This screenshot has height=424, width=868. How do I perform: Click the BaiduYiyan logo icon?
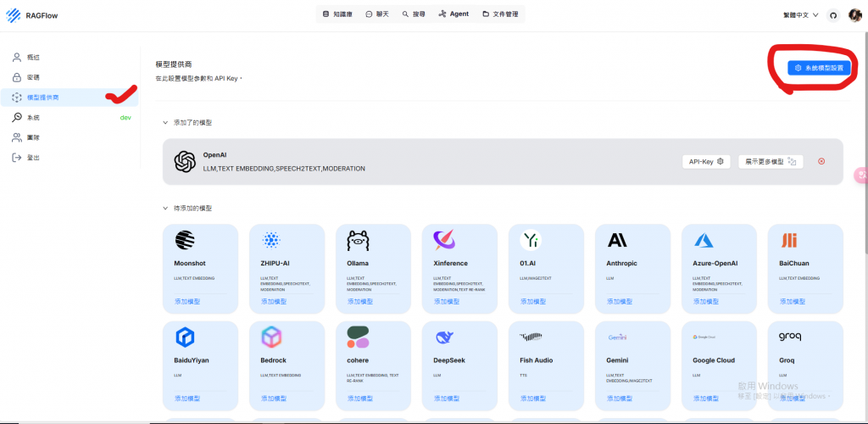(x=185, y=337)
